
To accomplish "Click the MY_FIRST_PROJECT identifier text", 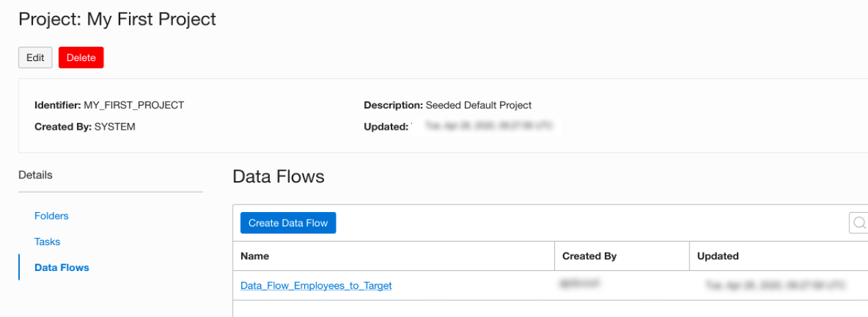I will pos(134,105).
